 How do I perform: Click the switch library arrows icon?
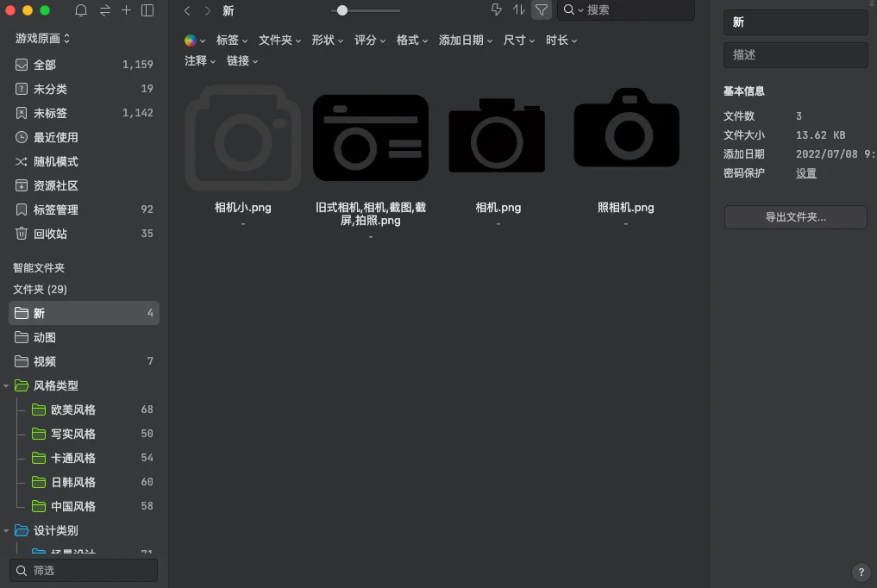[104, 10]
